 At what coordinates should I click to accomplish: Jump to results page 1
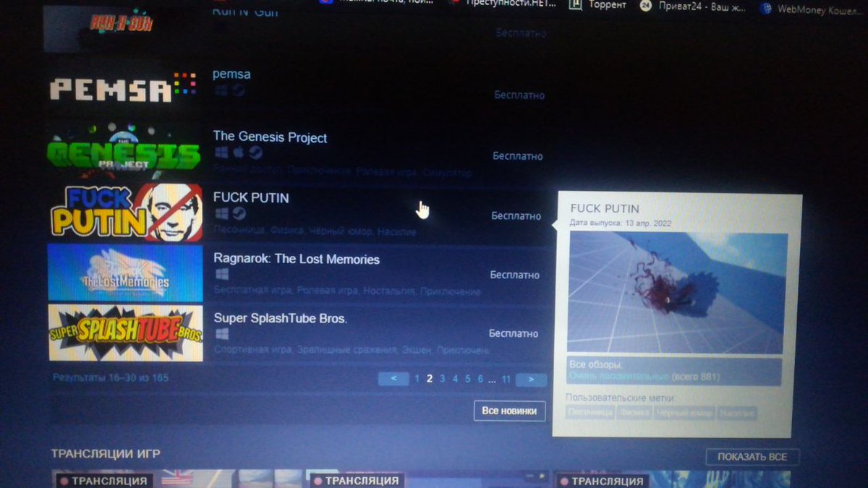pyautogui.click(x=417, y=378)
